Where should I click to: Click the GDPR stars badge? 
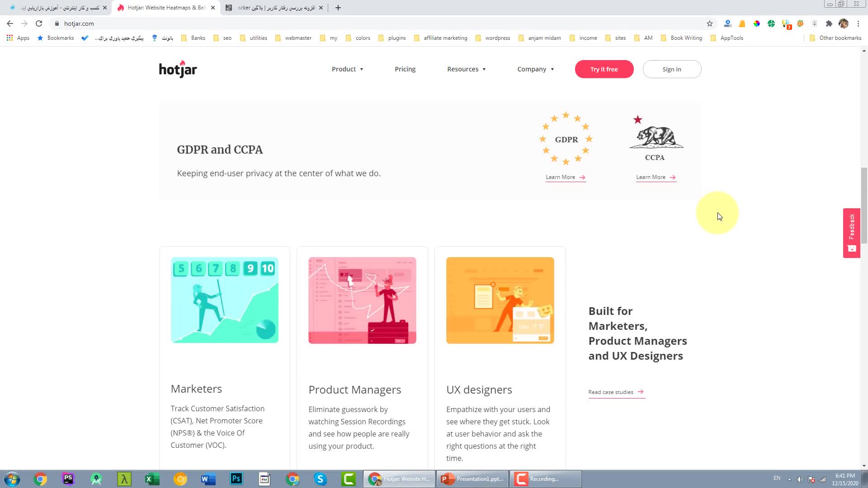[x=566, y=139]
